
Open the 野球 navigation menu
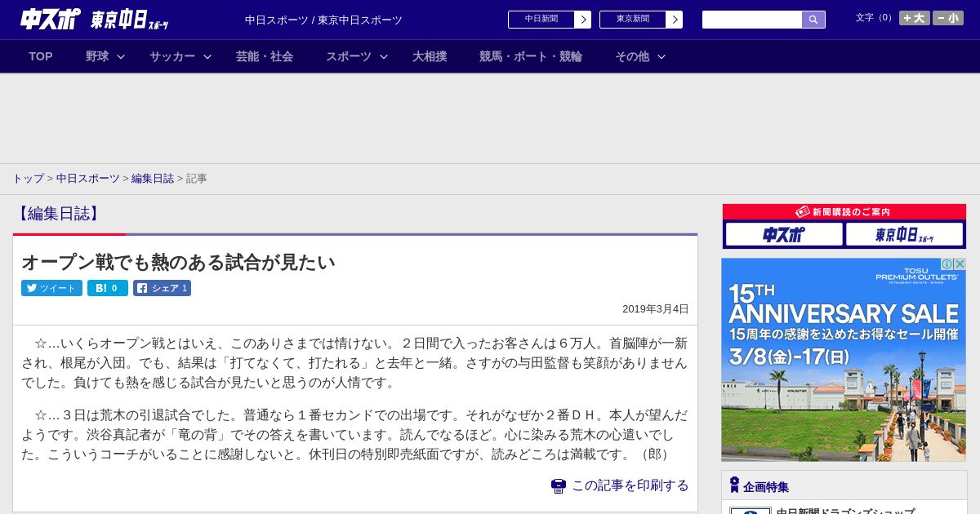pos(97,56)
